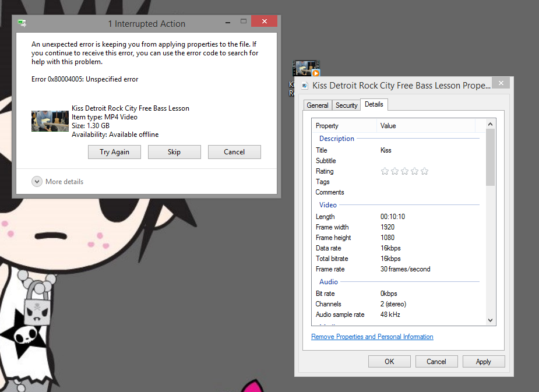Open Remove Properties and Personal Information link
The width and height of the screenshot is (539, 392).
(372, 337)
